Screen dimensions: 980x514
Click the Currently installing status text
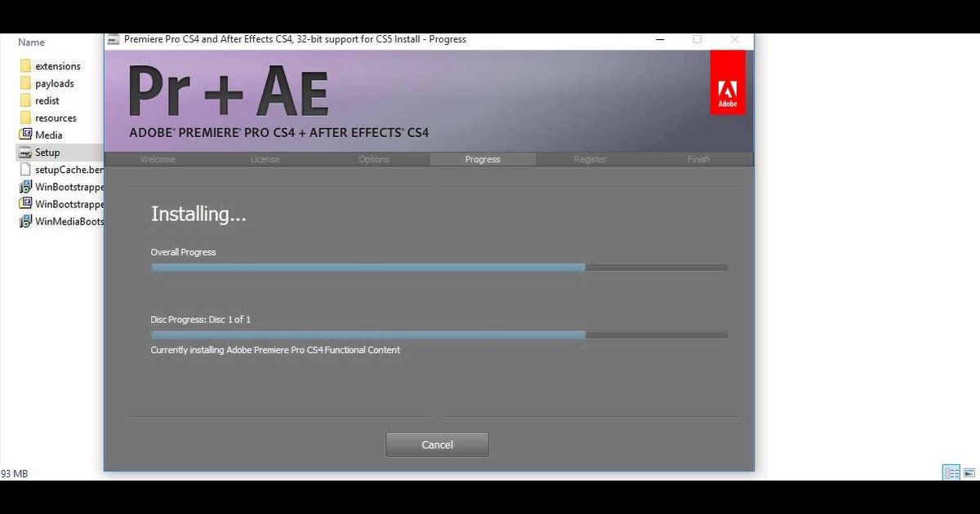(x=275, y=350)
